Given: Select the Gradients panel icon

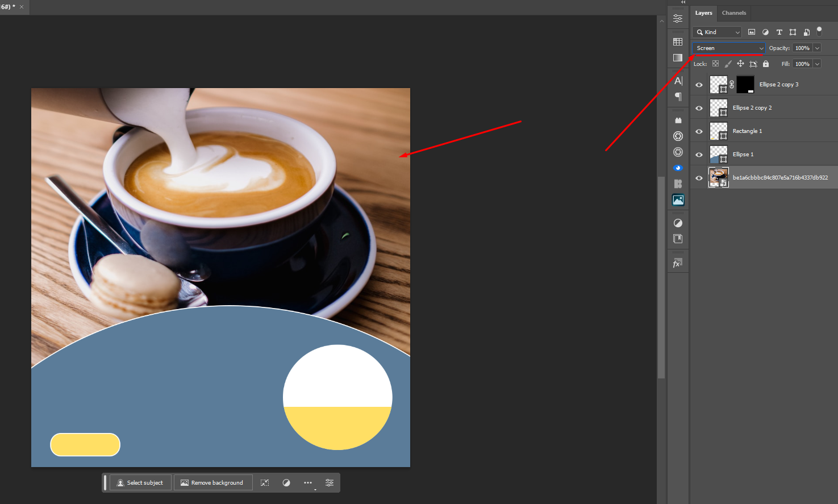Looking at the screenshot, I should point(678,57).
